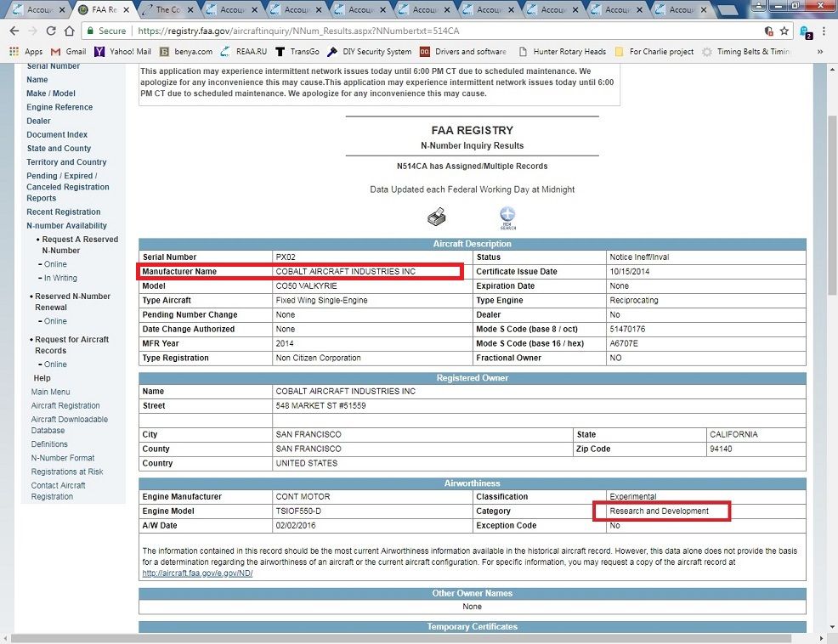
Task: Open the Make / Model sidebar link
Action: [x=51, y=93]
